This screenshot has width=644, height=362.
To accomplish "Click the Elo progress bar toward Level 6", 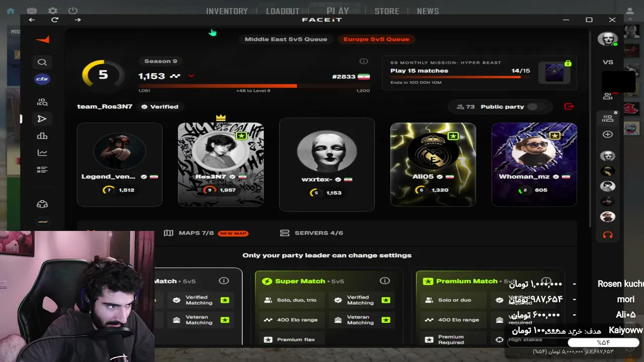I will [x=254, y=86].
